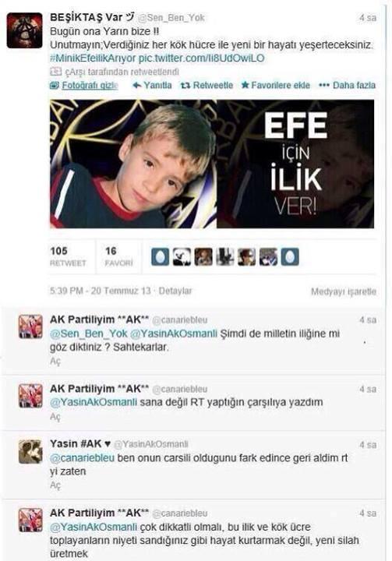Click the BEŞİKTAŞ Var profile avatar

tap(24, 30)
